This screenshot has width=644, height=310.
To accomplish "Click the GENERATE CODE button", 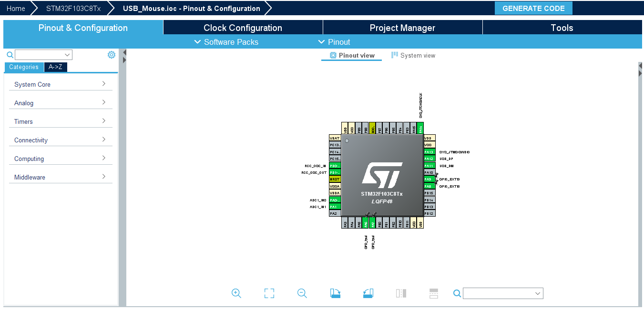I will 533,9.
